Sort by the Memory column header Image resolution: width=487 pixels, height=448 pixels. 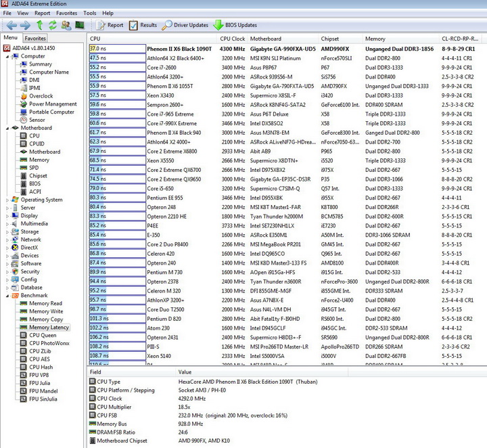click(400, 39)
